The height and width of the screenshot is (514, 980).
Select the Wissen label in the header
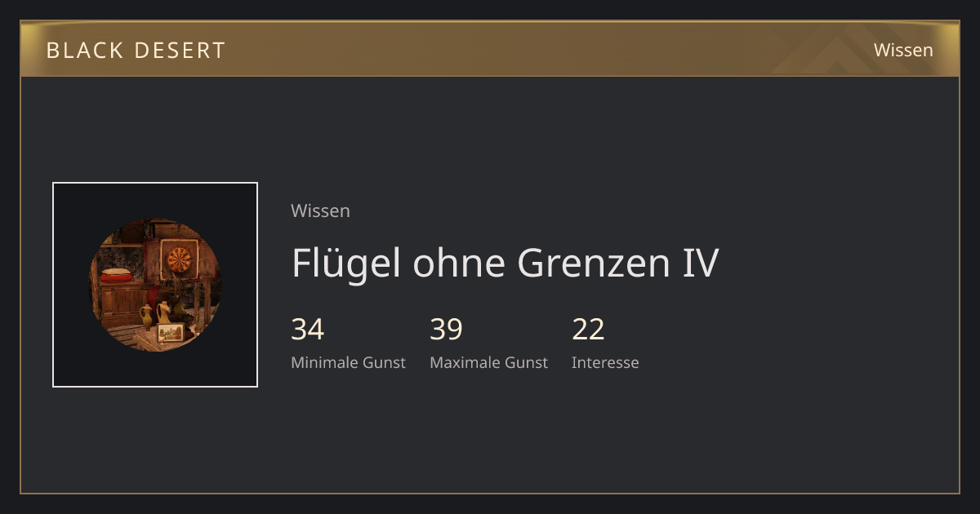click(x=903, y=50)
